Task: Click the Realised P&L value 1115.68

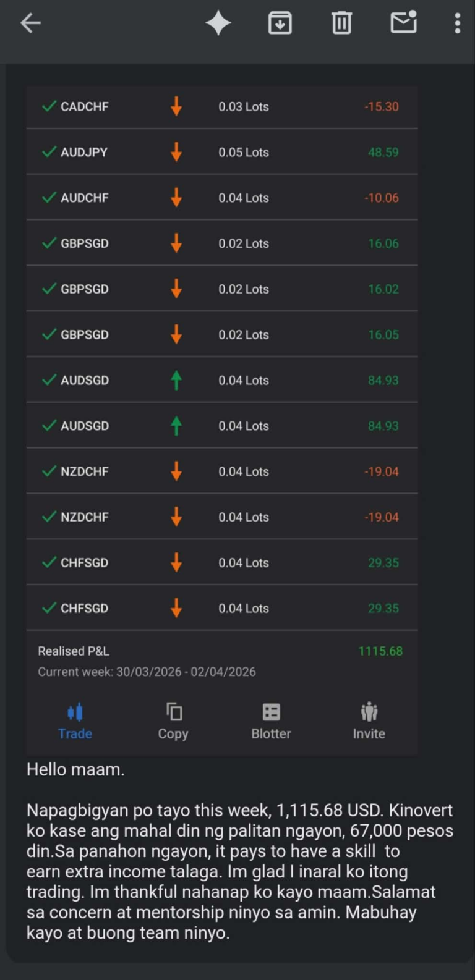Action: (x=380, y=651)
